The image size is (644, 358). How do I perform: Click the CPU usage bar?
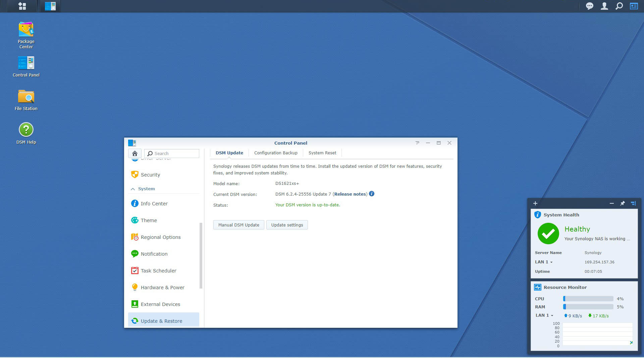[x=588, y=299]
